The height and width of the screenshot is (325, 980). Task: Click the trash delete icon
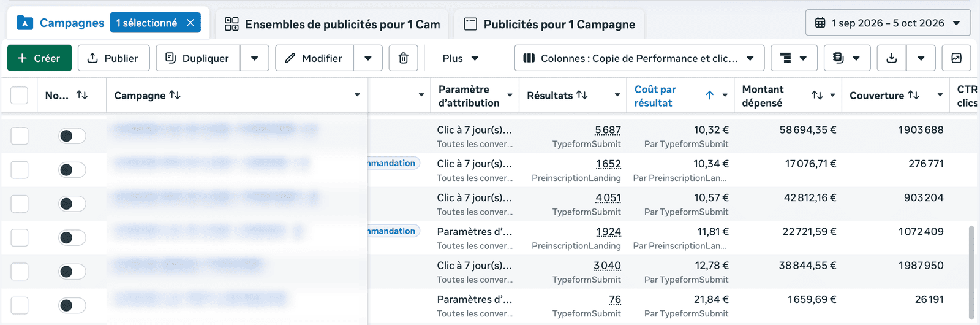(404, 58)
